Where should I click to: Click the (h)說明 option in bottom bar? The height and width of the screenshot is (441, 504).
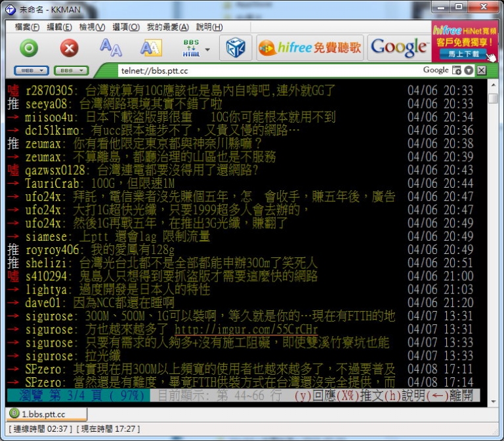[405, 395]
